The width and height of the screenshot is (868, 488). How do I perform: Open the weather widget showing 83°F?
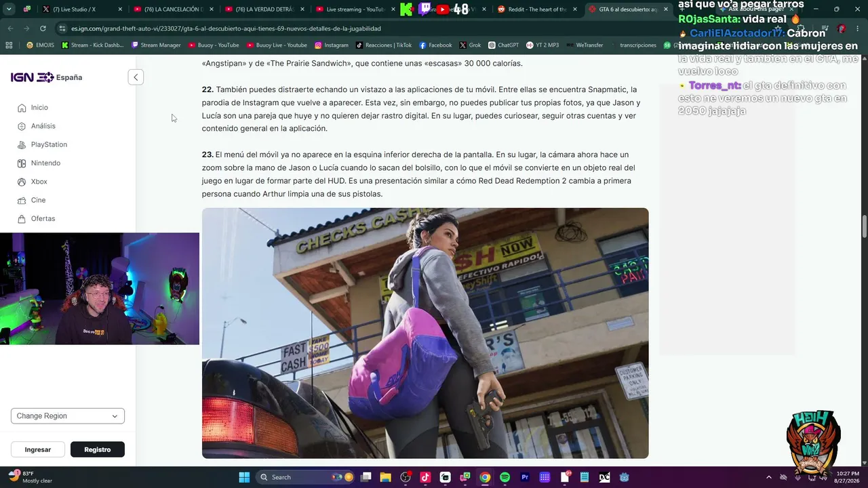click(x=31, y=477)
